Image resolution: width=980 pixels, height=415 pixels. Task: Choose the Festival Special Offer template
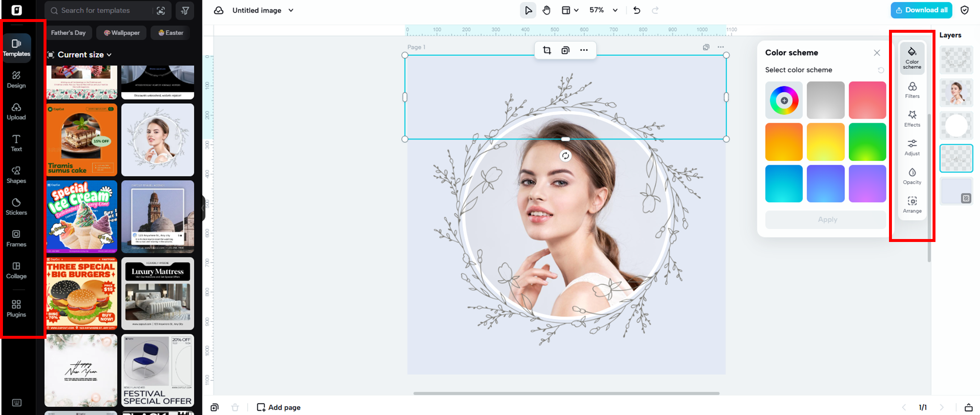click(x=158, y=371)
